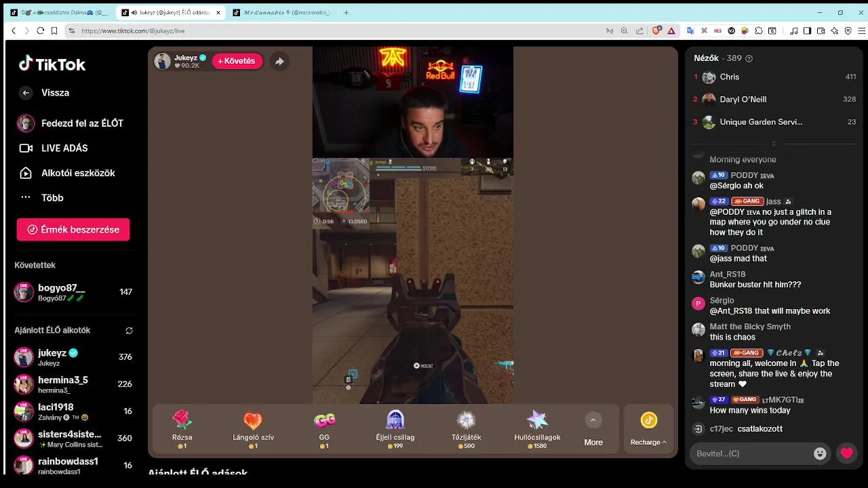The image size is (868, 488).
Task: Click Sérgio username in chat
Action: (722, 300)
